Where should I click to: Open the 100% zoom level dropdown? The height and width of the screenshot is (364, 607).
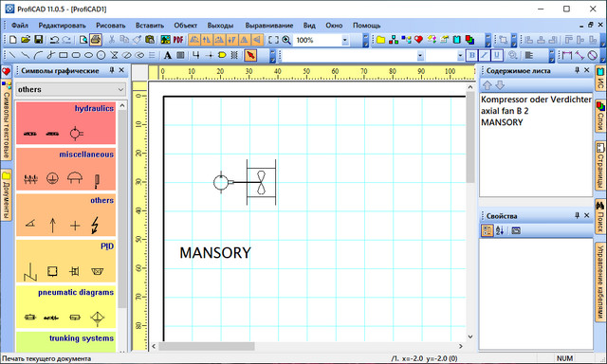pyautogui.click(x=344, y=40)
